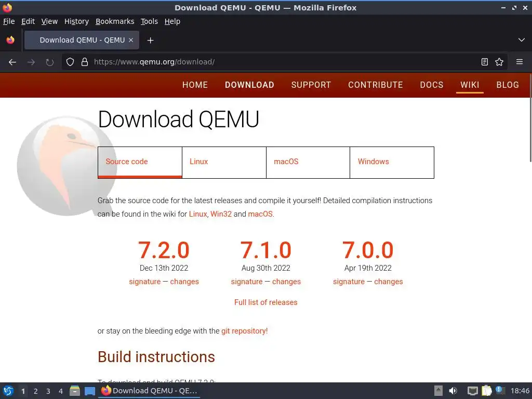Switch to workspace 2 in taskbar
This screenshot has width=532, height=399.
[36, 391]
